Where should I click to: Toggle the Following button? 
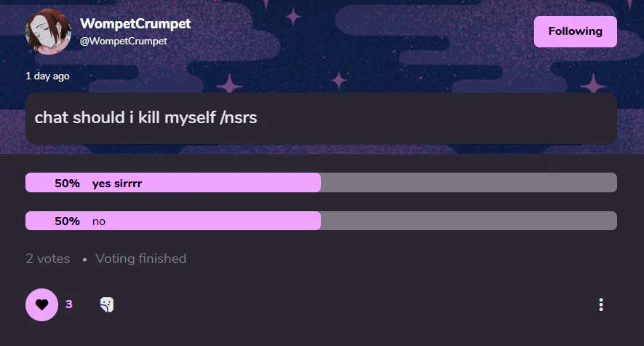pyautogui.click(x=575, y=31)
